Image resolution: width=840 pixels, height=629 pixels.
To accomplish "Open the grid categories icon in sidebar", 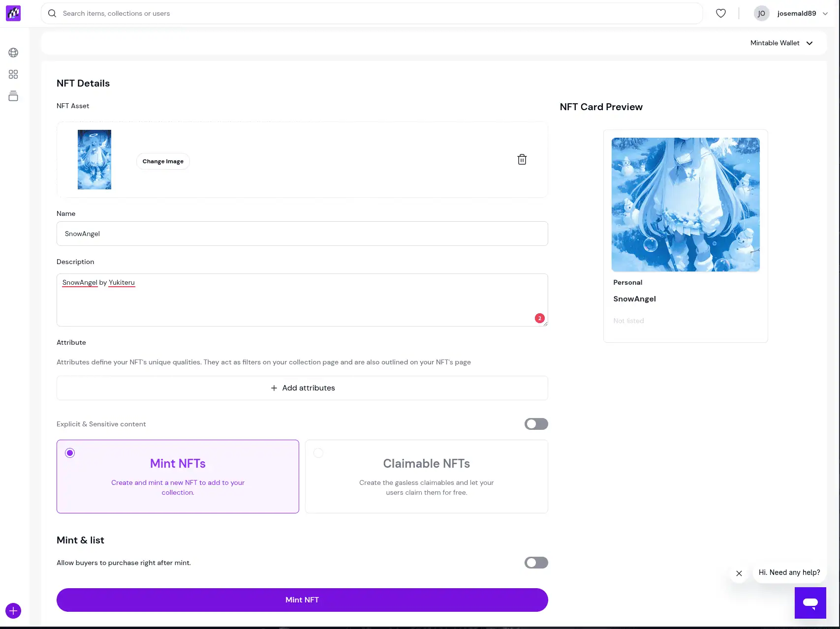I will tap(13, 74).
